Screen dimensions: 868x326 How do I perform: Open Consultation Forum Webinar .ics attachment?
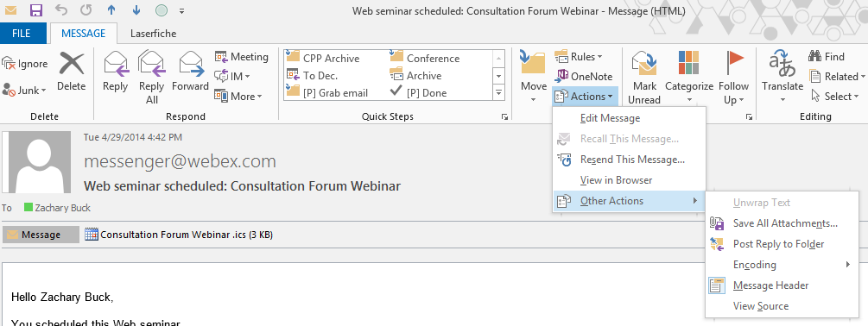pyautogui.click(x=179, y=235)
